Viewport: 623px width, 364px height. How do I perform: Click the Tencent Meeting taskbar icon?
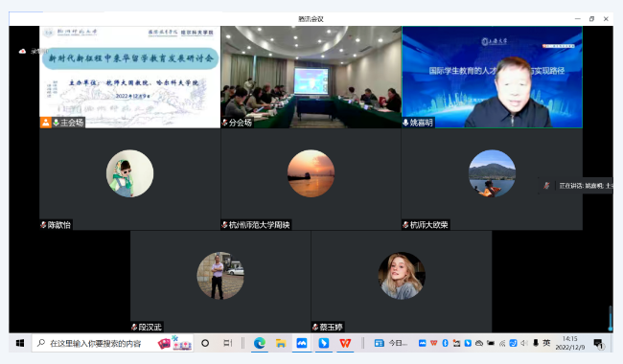click(x=302, y=343)
